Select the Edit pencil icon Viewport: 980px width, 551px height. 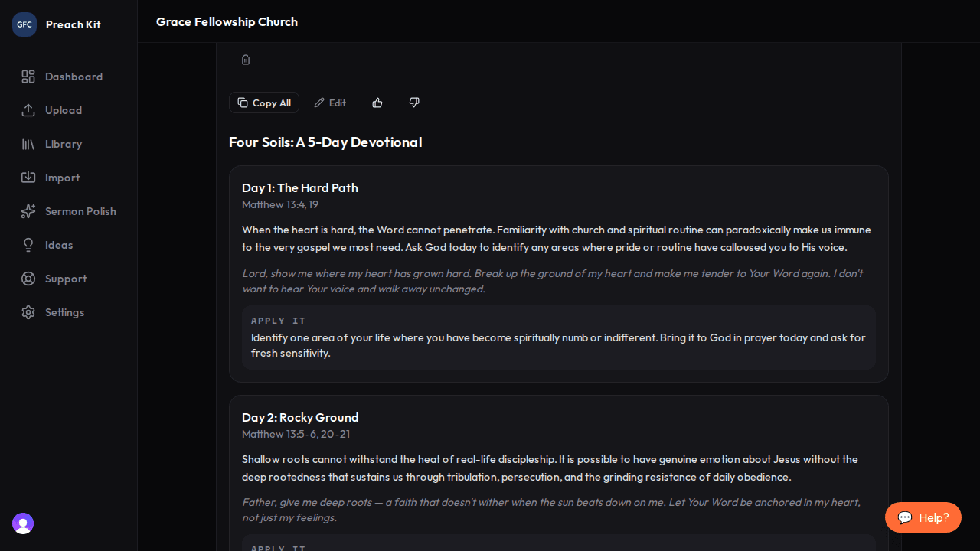(320, 103)
